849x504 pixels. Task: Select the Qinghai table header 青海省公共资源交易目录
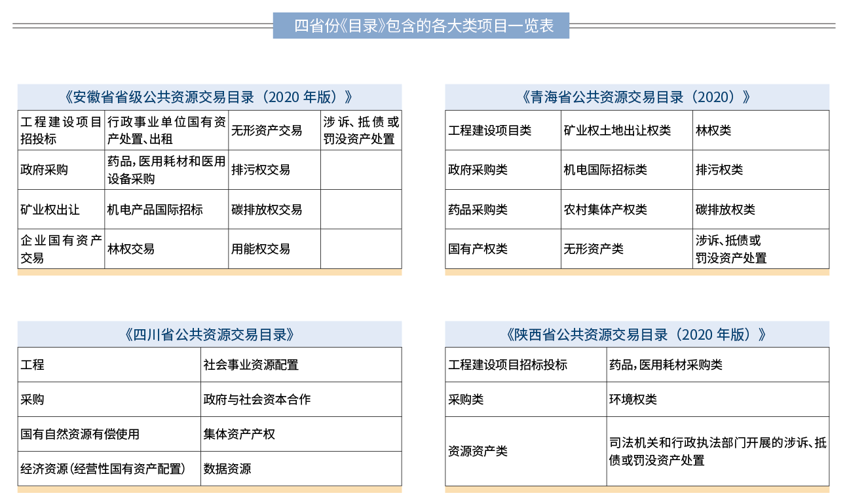click(637, 98)
